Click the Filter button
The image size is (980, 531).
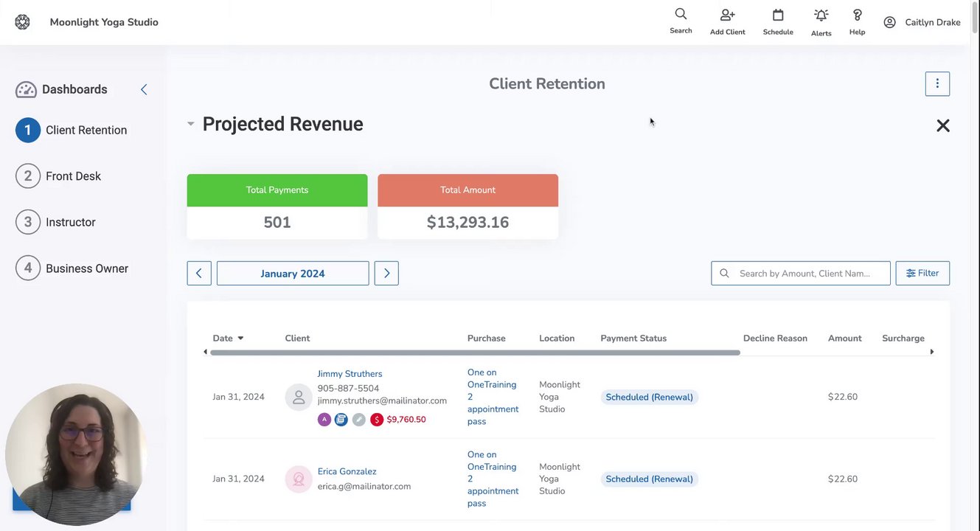pyautogui.click(x=922, y=274)
